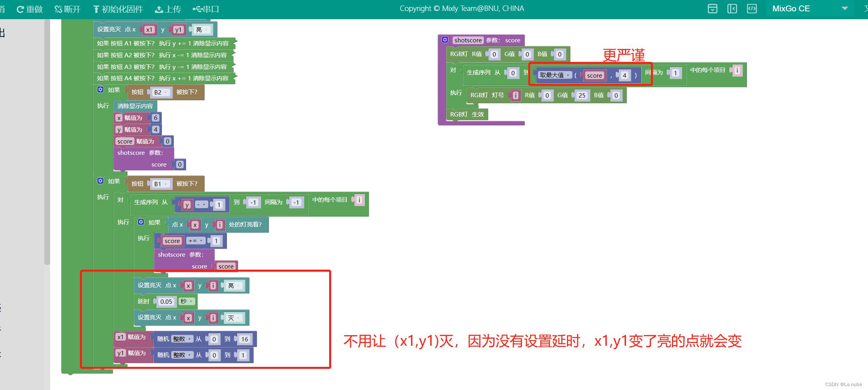Image resolution: width=868 pixels, height=390 pixels.
Task: Click the delay value field 0.05
Action: [166, 301]
